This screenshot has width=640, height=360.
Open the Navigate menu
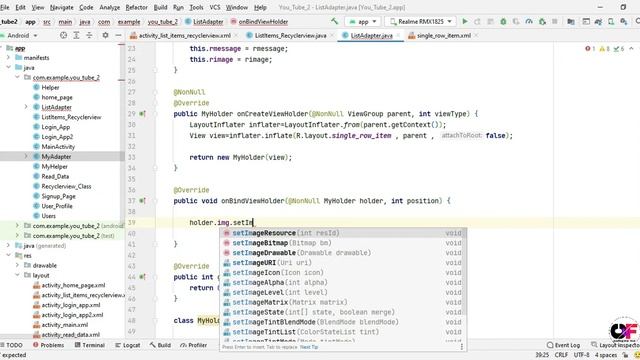pyautogui.click(x=61, y=7)
